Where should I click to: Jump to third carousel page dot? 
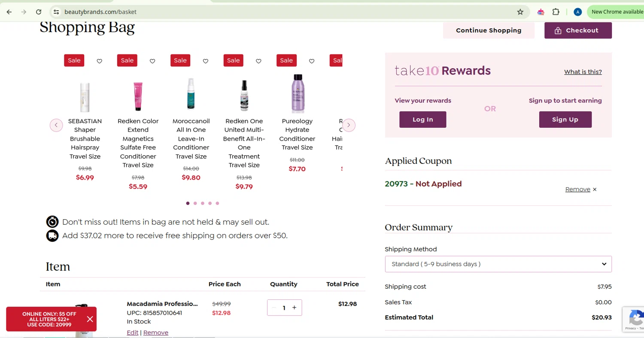[203, 203]
